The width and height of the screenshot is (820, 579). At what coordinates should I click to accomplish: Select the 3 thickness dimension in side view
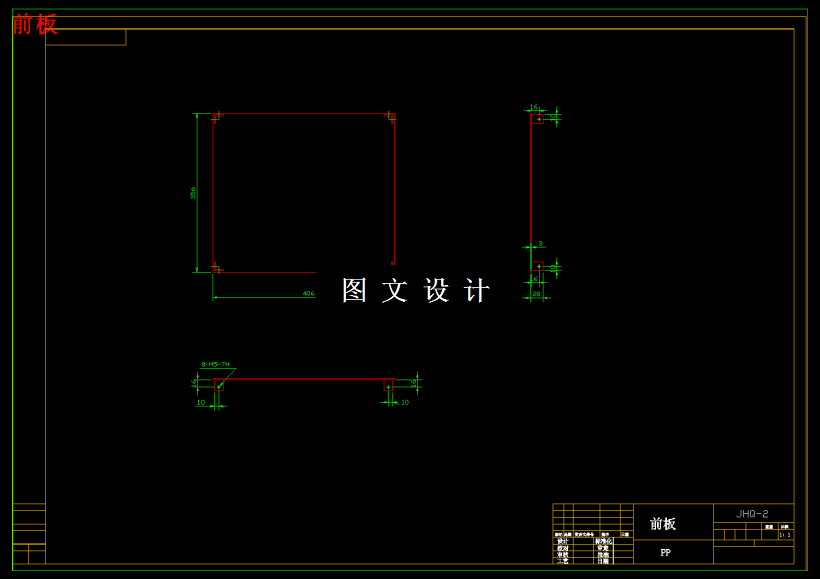pos(540,243)
